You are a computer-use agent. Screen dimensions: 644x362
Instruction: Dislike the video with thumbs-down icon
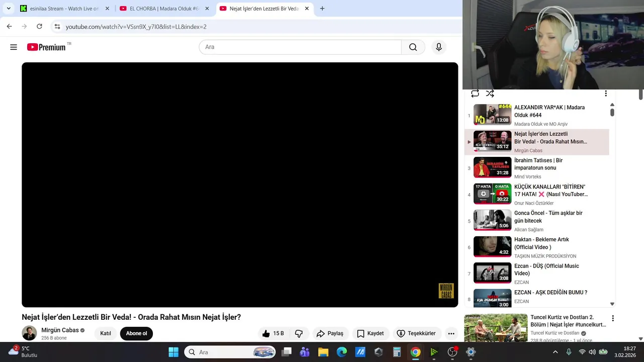[299, 333]
